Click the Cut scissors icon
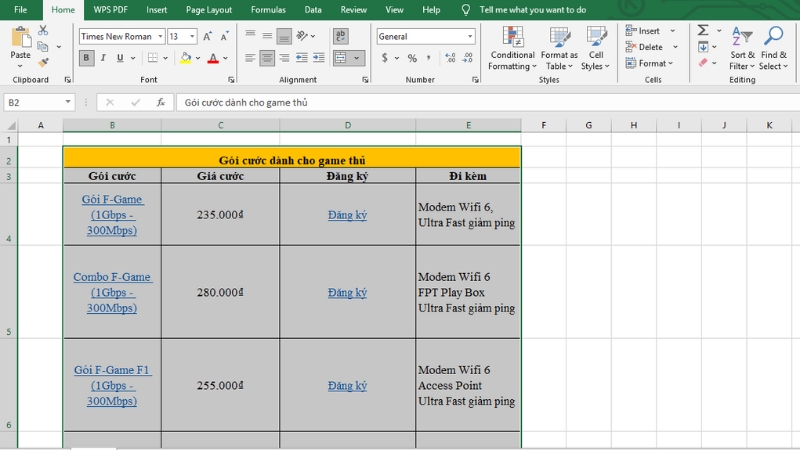800x450 pixels. 43,31
